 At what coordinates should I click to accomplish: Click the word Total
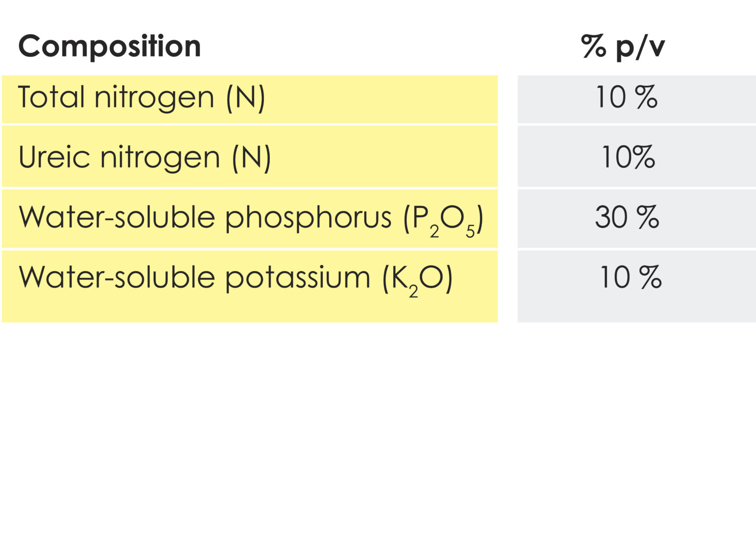(x=51, y=97)
